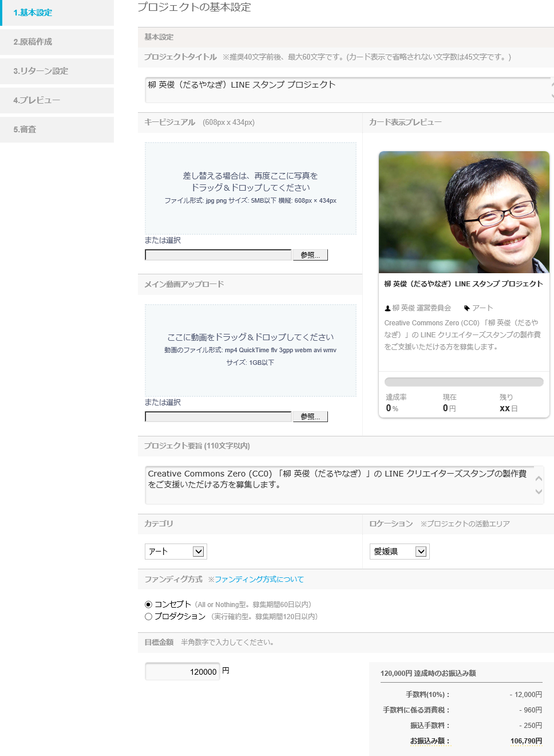Click the up arrow in project summary textarea
554x756 pixels.
point(539,478)
